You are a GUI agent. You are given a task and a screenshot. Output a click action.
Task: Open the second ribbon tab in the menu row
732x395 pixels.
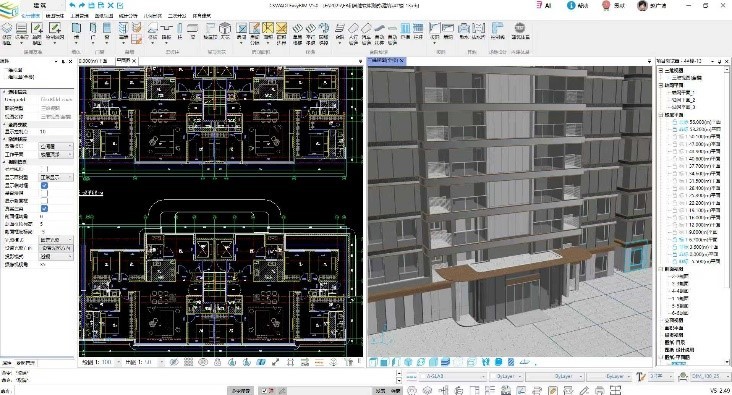tap(55, 15)
